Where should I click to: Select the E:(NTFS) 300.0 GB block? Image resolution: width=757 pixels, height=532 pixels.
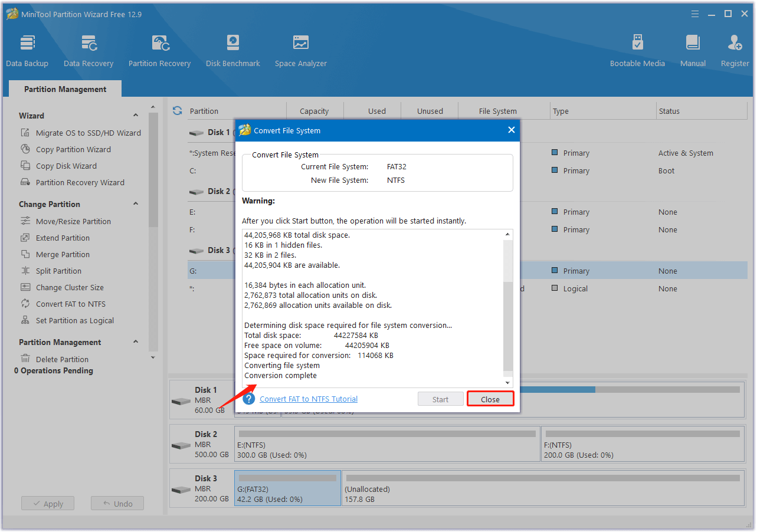pyautogui.click(x=387, y=444)
